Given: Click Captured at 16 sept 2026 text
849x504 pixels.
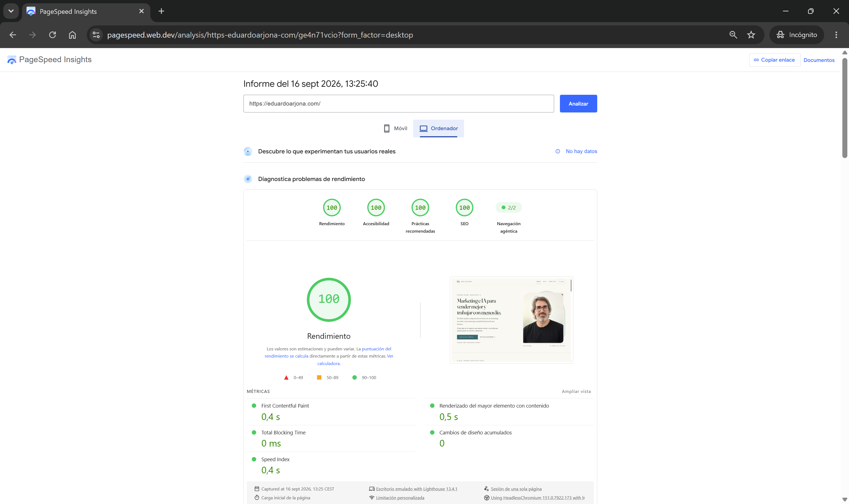Looking at the screenshot, I should coord(297,489).
